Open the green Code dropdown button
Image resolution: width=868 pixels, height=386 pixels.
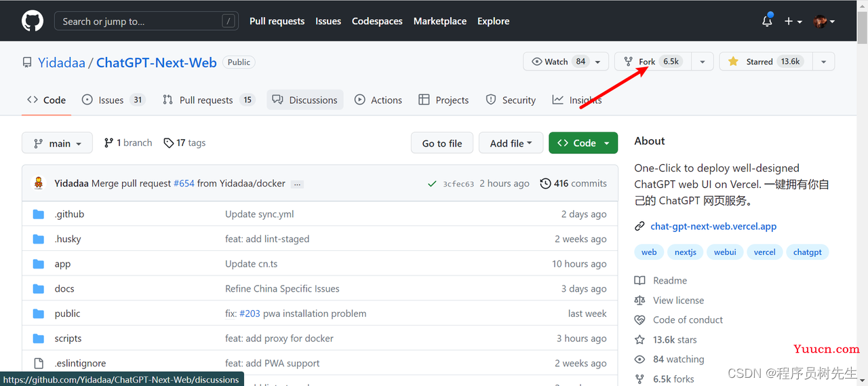point(583,143)
